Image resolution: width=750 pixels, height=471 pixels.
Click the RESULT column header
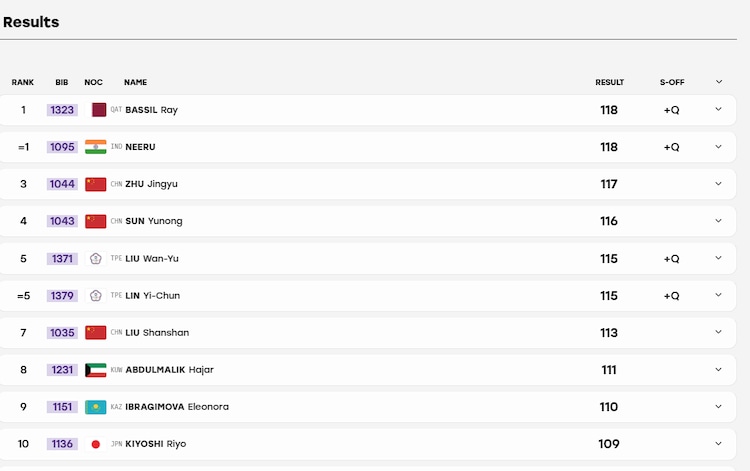tap(609, 82)
